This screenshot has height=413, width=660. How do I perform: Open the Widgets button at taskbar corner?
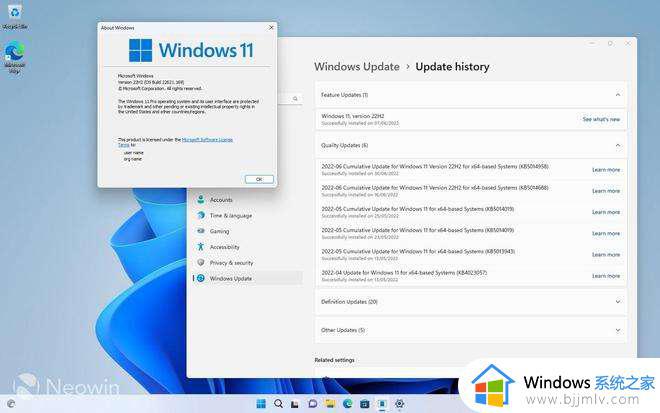[11, 404]
